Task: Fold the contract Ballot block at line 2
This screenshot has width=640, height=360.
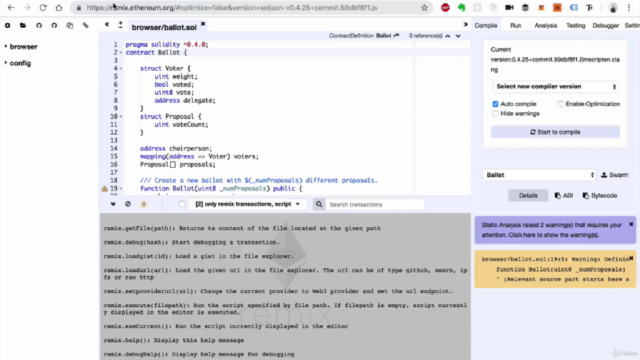Action: point(121,53)
